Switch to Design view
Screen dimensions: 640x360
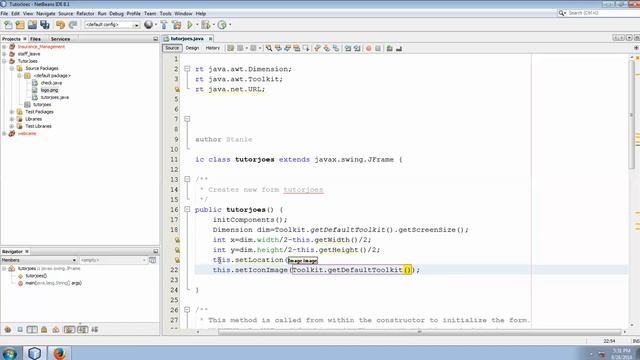(x=192, y=48)
